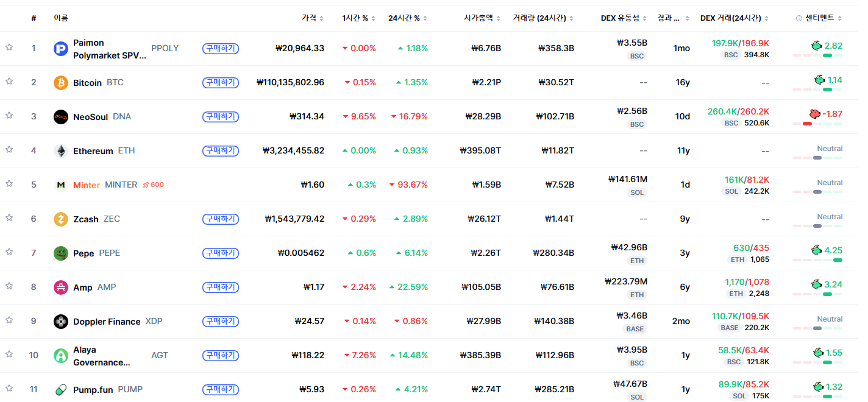This screenshot has width=868, height=402.
Task: Sort by DEX 유동성 column
Action: [624, 18]
